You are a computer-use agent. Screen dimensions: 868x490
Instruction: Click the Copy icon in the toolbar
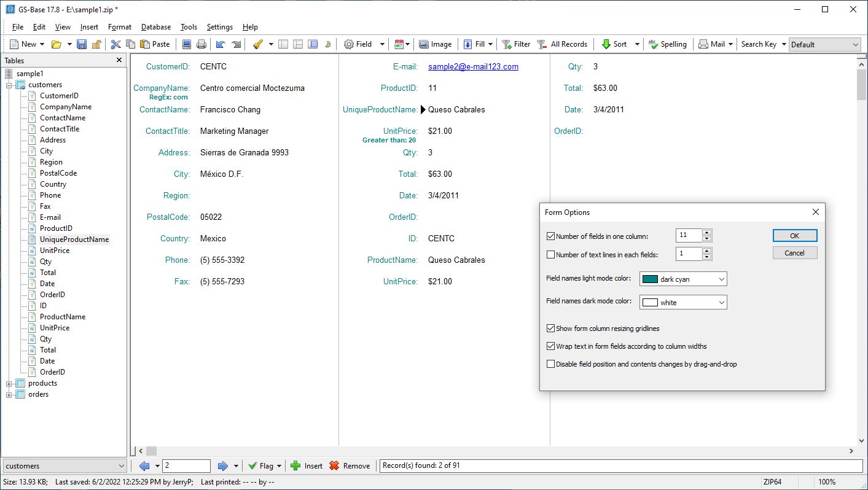click(x=130, y=44)
